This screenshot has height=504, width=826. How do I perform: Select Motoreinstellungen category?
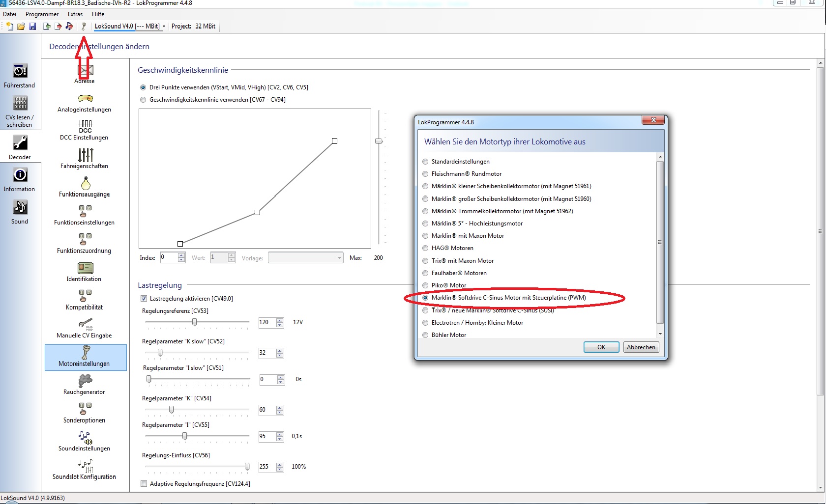point(86,357)
